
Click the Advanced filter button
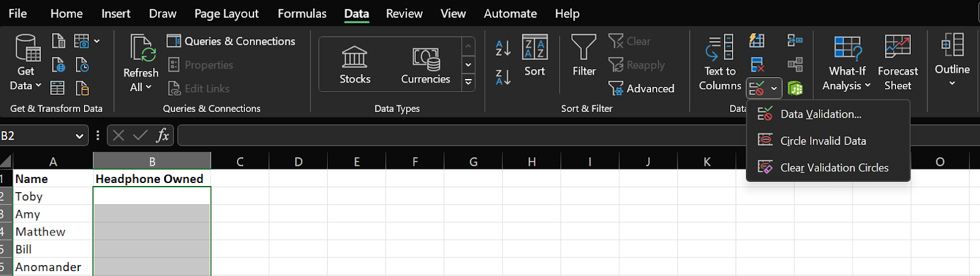[641, 89]
